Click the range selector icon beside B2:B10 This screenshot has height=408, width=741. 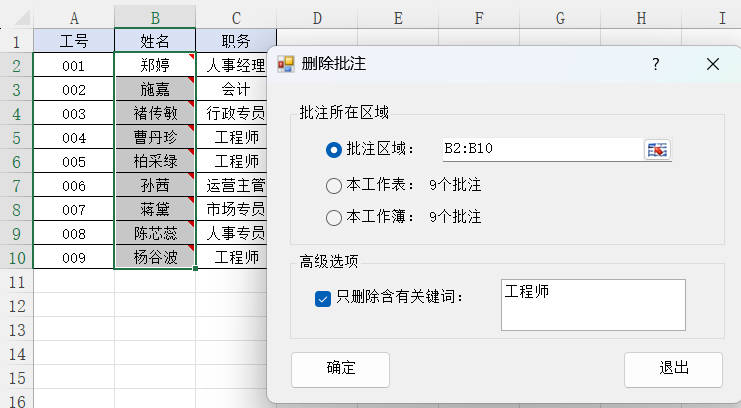(x=657, y=149)
